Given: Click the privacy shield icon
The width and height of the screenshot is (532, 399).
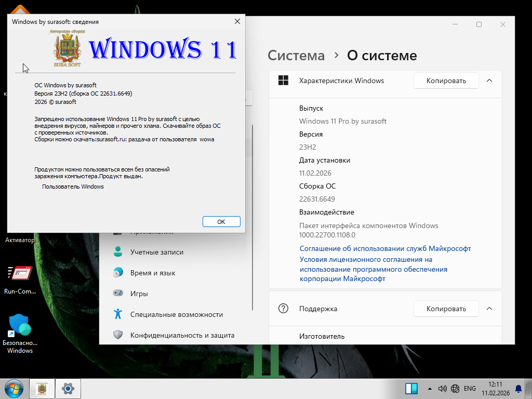Looking at the screenshot, I should pos(118,335).
